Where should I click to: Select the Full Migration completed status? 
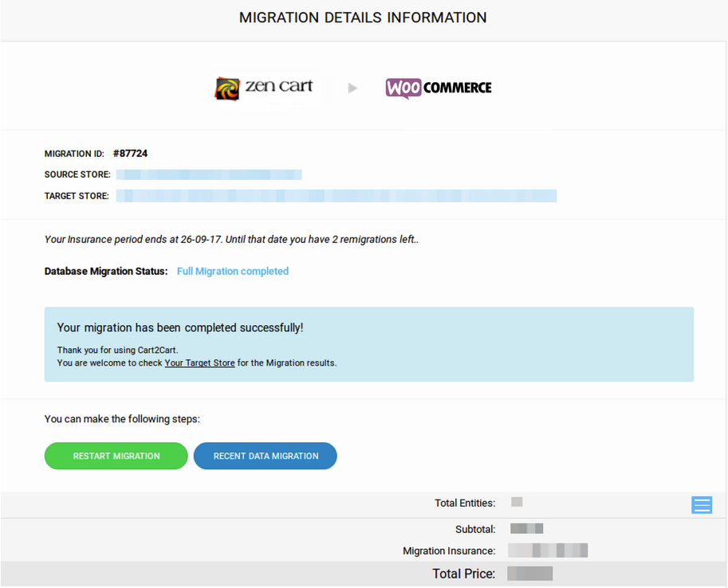pyautogui.click(x=233, y=271)
